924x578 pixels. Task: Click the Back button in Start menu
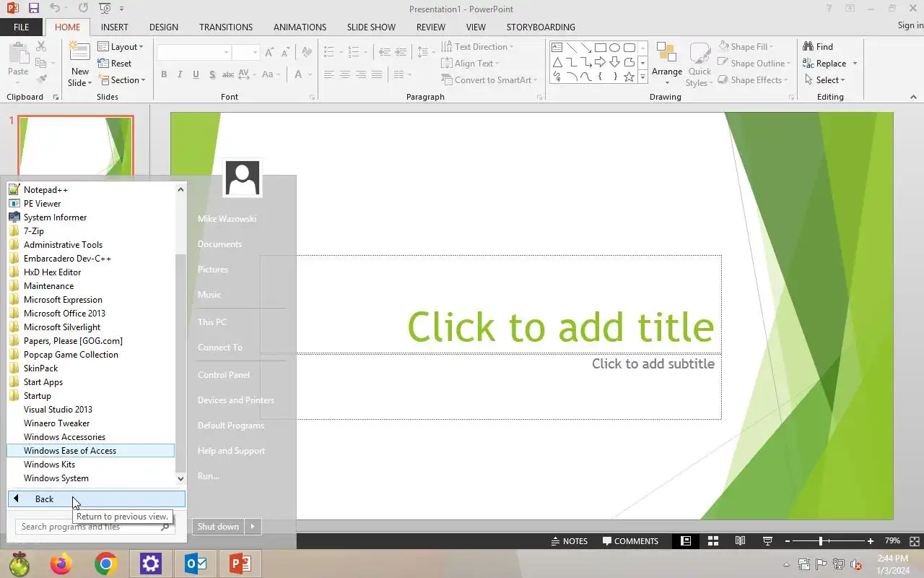[x=97, y=499]
